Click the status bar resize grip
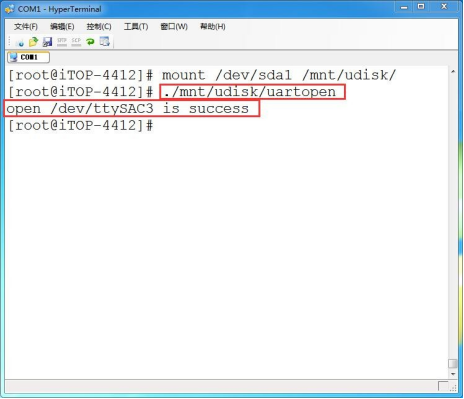The image size is (464, 399). tap(453, 387)
